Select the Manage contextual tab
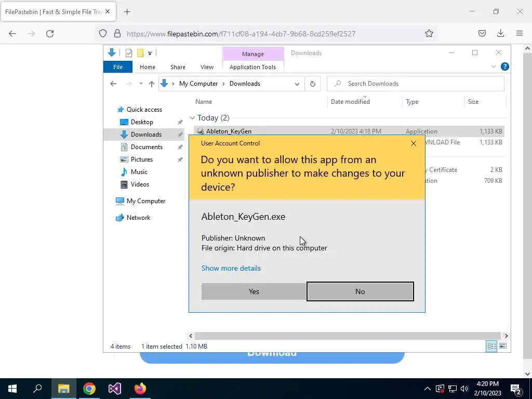Screen dimensions: 532x399 253,54
